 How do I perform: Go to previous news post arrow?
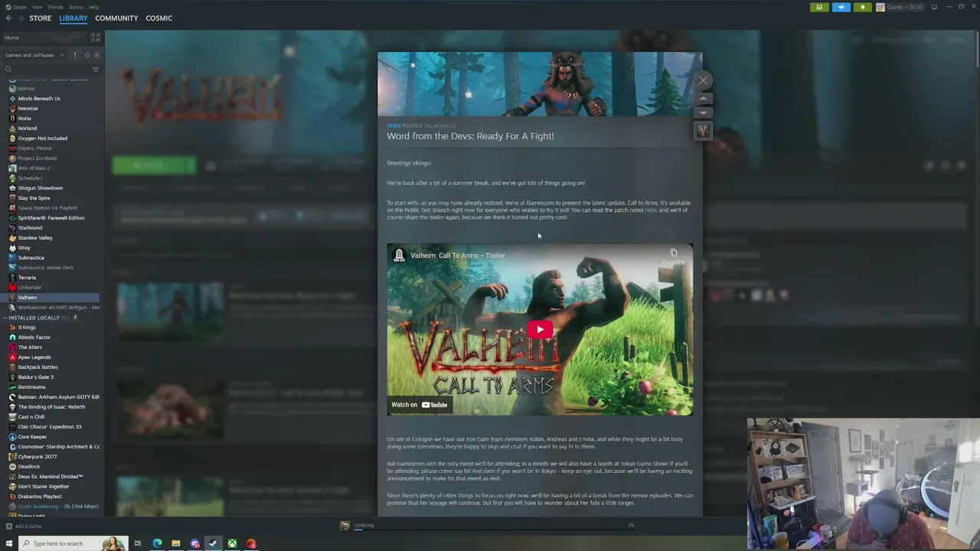[703, 99]
